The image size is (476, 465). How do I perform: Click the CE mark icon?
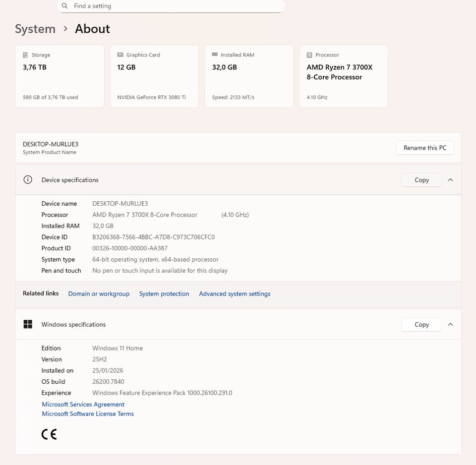[x=49, y=434]
